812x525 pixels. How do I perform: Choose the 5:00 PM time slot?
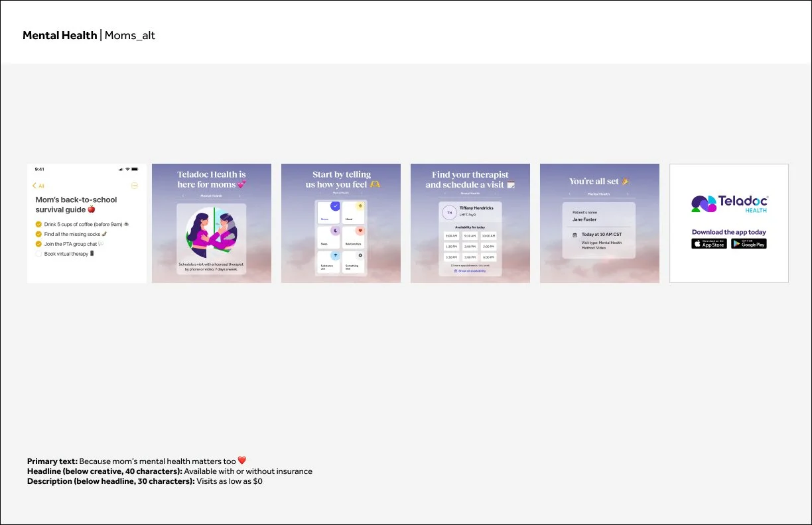click(x=470, y=257)
